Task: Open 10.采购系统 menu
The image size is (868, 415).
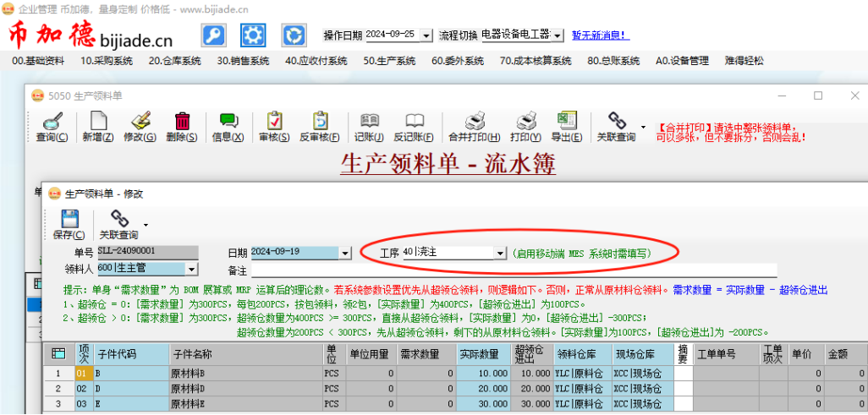Action: pyautogui.click(x=107, y=61)
